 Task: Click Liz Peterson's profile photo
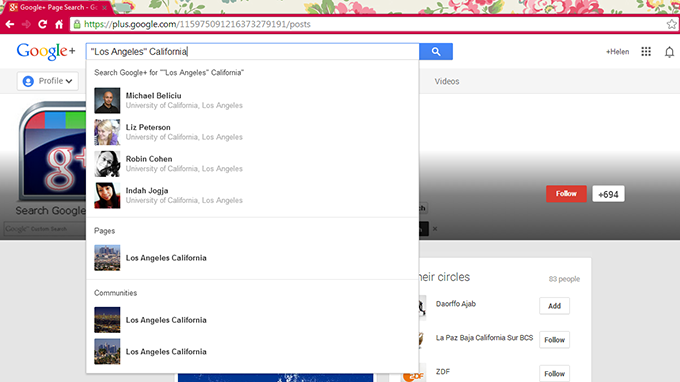coord(107,132)
